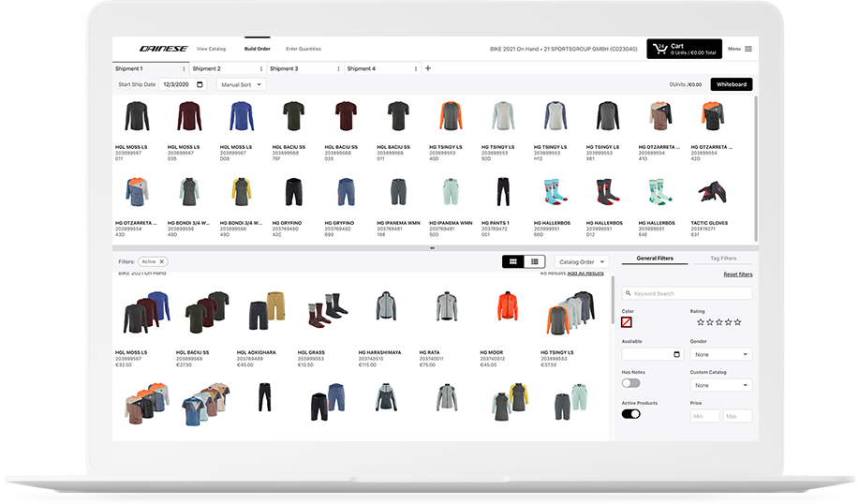Open Shipment 4 options kebab menu
The width and height of the screenshot is (859, 504).
(416, 68)
